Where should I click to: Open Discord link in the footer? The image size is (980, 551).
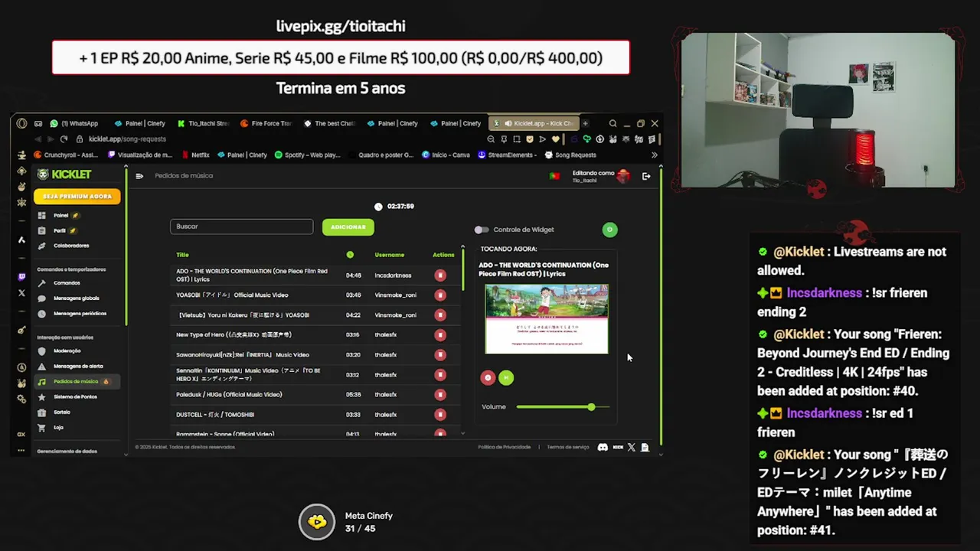[603, 447]
